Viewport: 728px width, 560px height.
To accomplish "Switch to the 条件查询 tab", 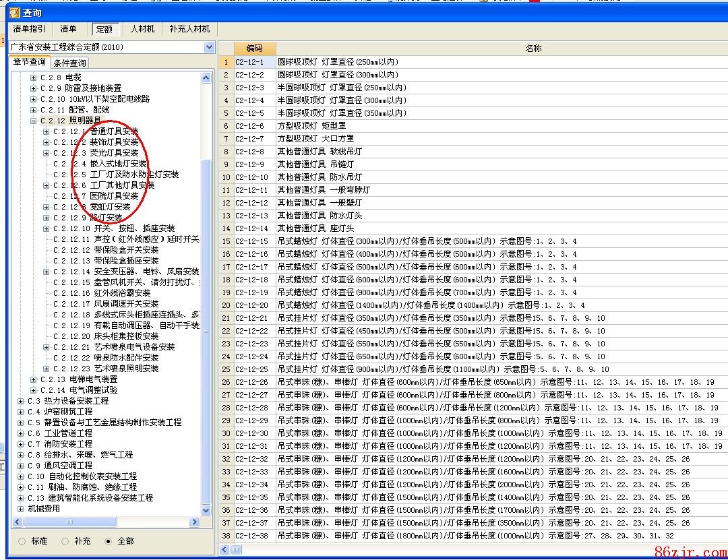I will [70, 63].
